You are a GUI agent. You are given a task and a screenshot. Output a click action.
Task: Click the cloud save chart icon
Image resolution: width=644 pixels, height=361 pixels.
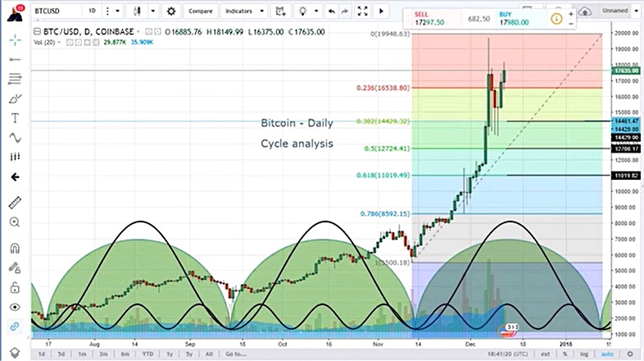[x=585, y=11]
